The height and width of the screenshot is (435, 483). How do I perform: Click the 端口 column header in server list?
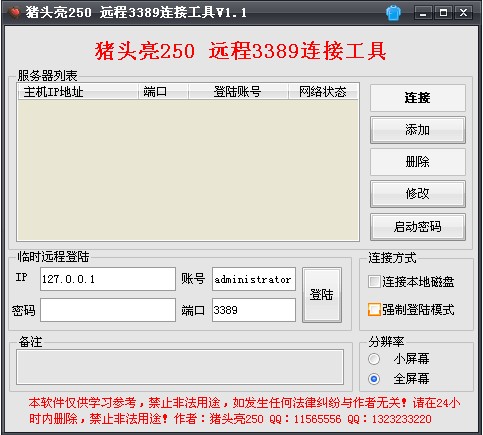(x=163, y=92)
